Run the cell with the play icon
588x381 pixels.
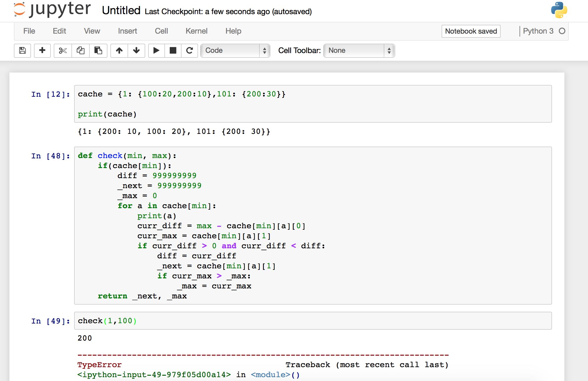[156, 50]
